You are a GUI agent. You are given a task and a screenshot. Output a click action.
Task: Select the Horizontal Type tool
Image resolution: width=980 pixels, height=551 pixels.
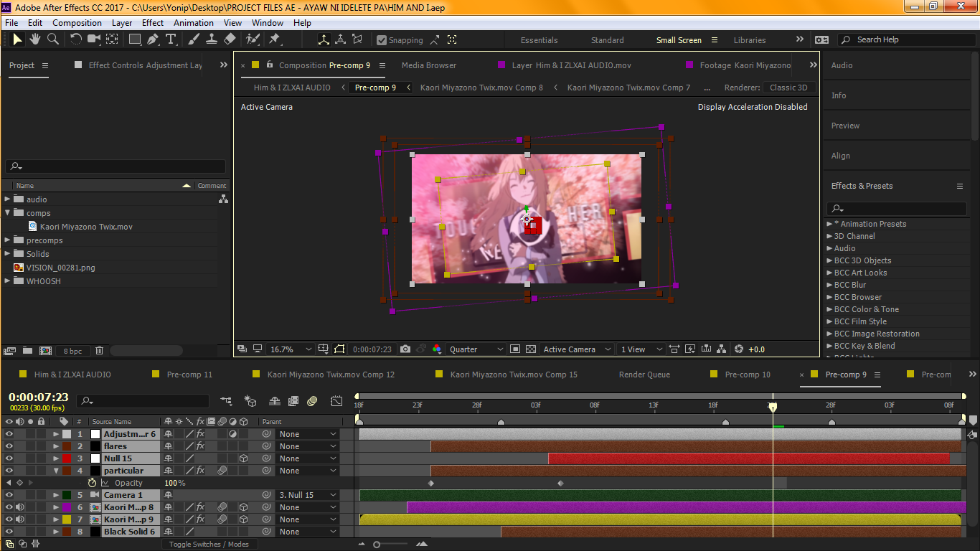coord(171,39)
